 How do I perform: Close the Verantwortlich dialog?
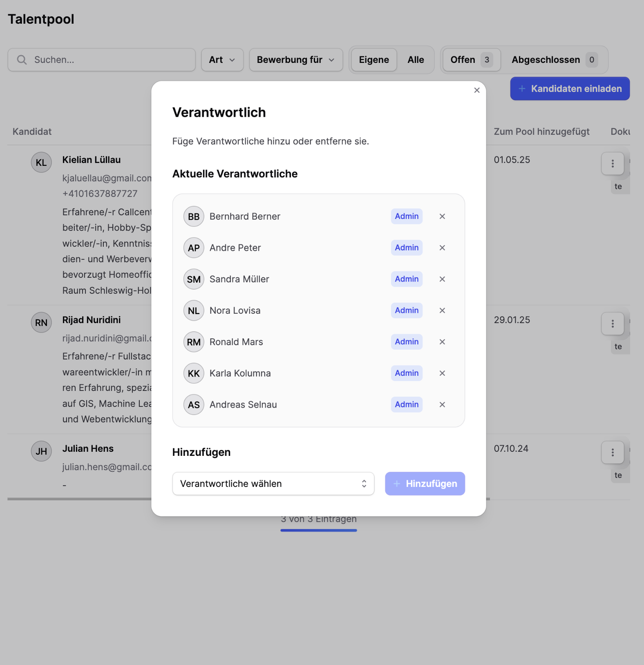tap(476, 90)
